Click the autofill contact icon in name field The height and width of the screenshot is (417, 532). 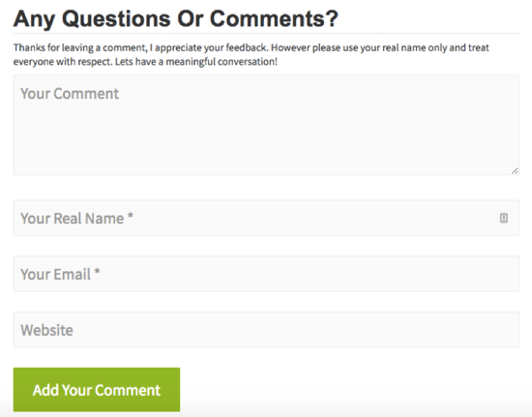pos(504,218)
